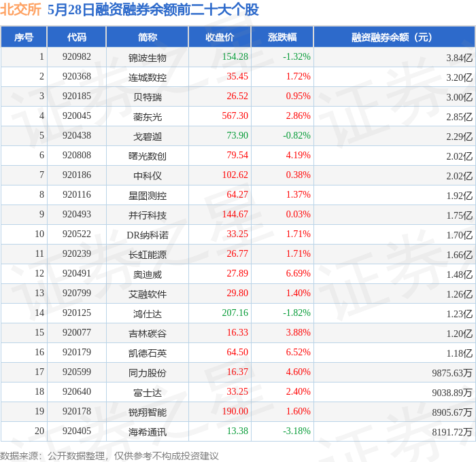This screenshot has width=476, height=462.
Task: Select stock name 锐翔智能
Action: (148, 412)
